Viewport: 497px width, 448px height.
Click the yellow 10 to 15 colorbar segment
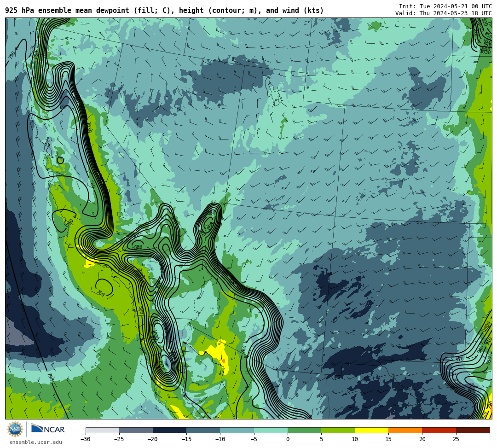(371, 430)
